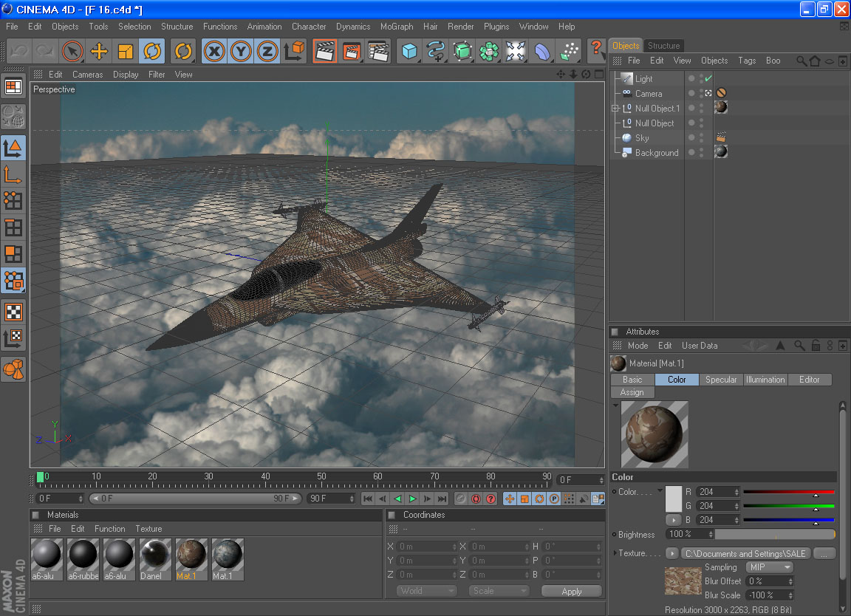Click the Make Editable icon in left toolbar
The width and height of the screenshot is (851, 616).
tap(13, 117)
